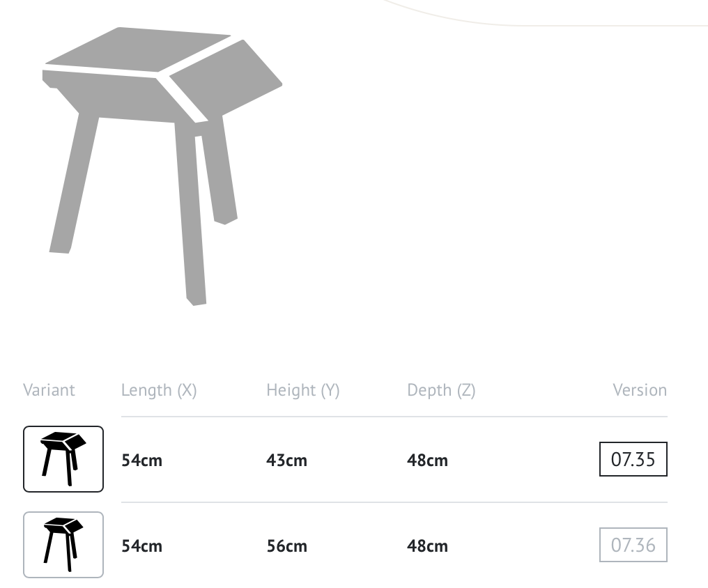The height and width of the screenshot is (588, 708).
Task: Click the Height (Y) column header
Action: tap(303, 390)
